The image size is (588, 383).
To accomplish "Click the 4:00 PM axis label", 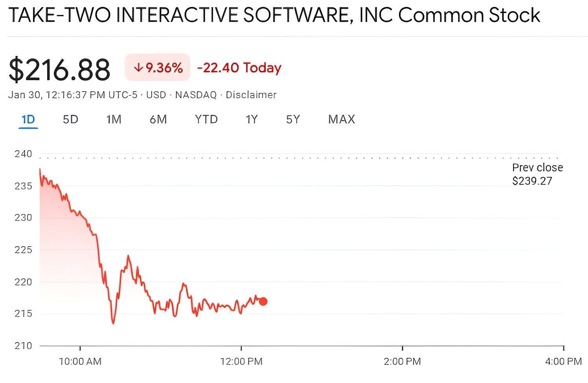I will pyautogui.click(x=563, y=361).
